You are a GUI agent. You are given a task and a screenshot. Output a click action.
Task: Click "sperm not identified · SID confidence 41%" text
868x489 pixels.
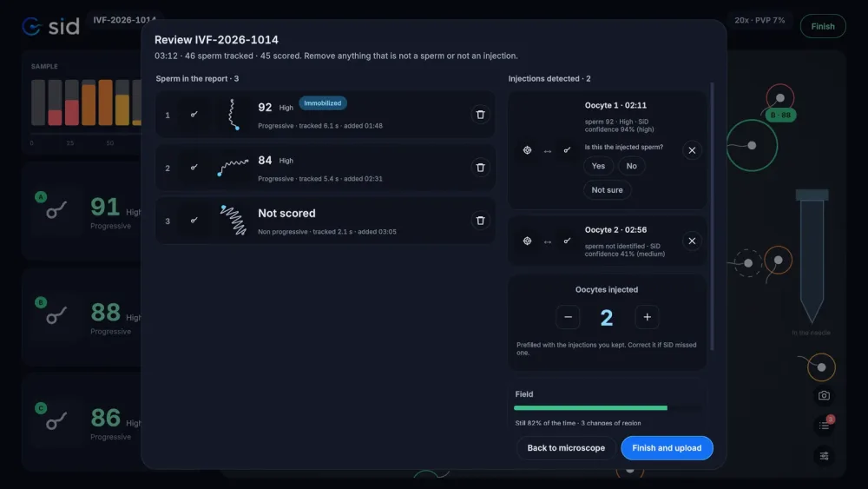tap(625, 250)
